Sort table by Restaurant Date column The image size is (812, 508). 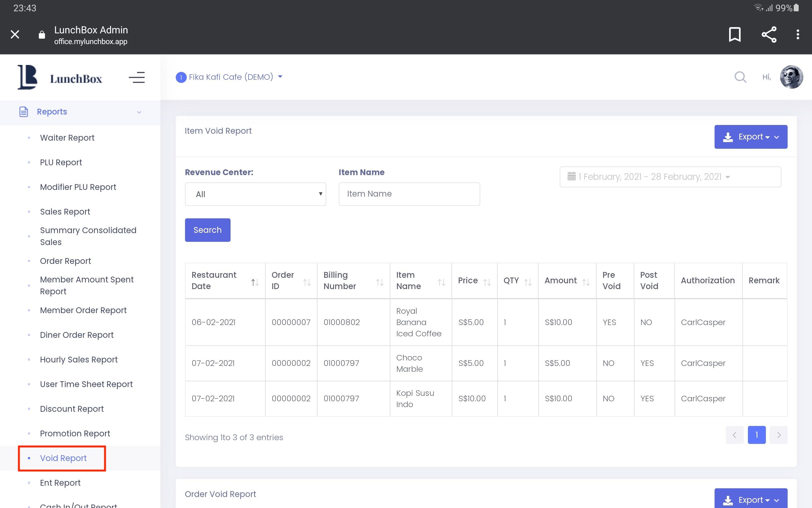click(255, 282)
